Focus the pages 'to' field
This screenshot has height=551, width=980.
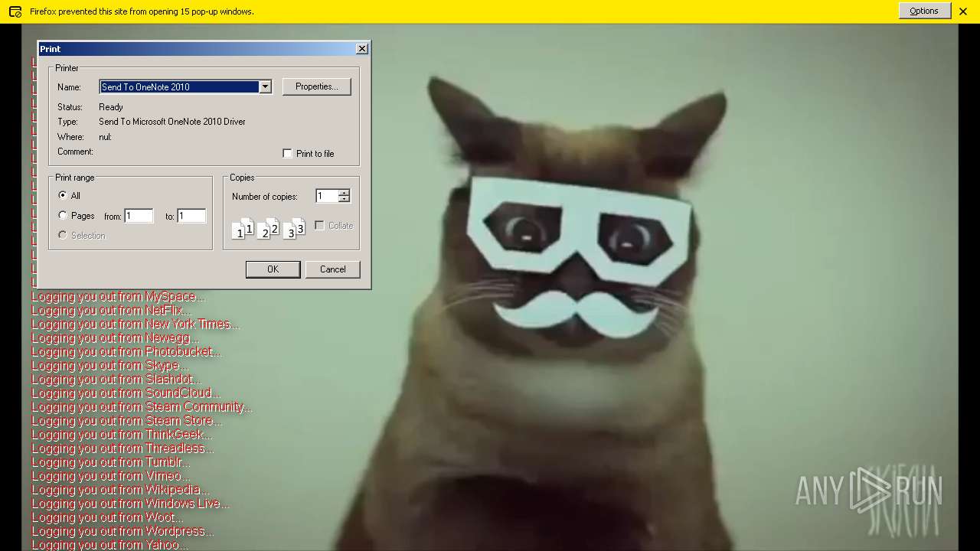191,216
